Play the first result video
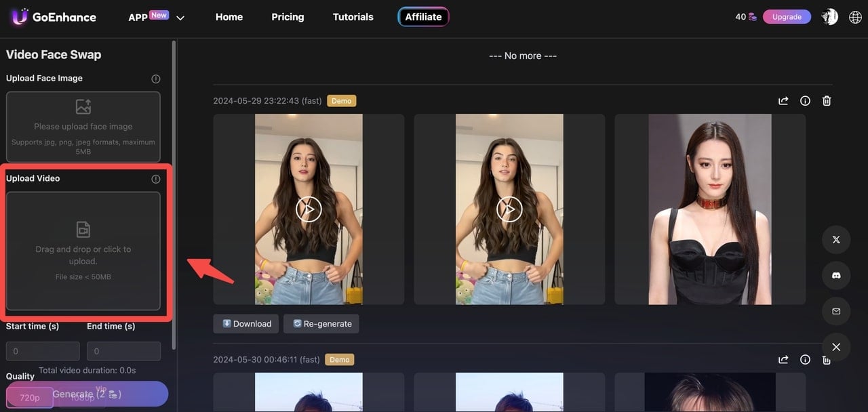 click(309, 209)
